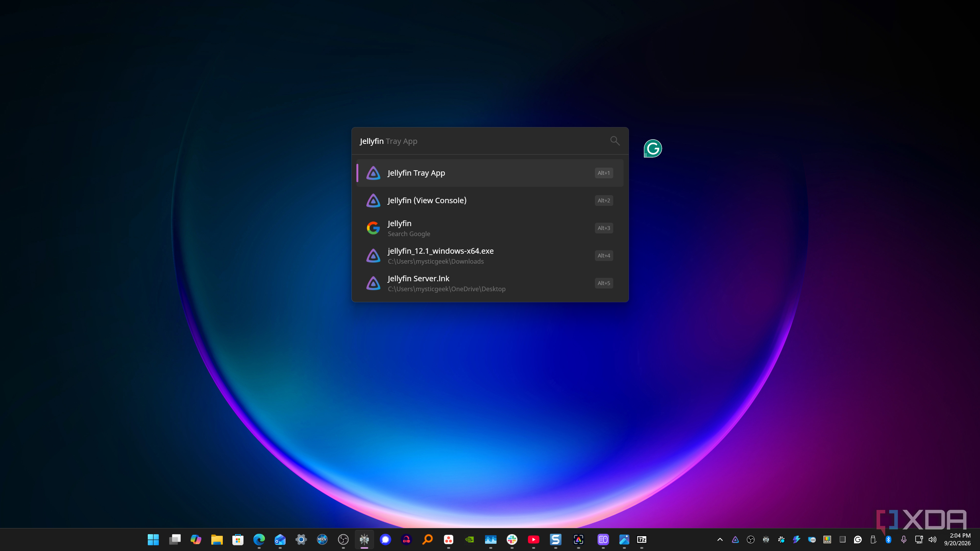Screen dimensions: 980x551
Task: Open Slack from the taskbar
Action: tap(512, 540)
